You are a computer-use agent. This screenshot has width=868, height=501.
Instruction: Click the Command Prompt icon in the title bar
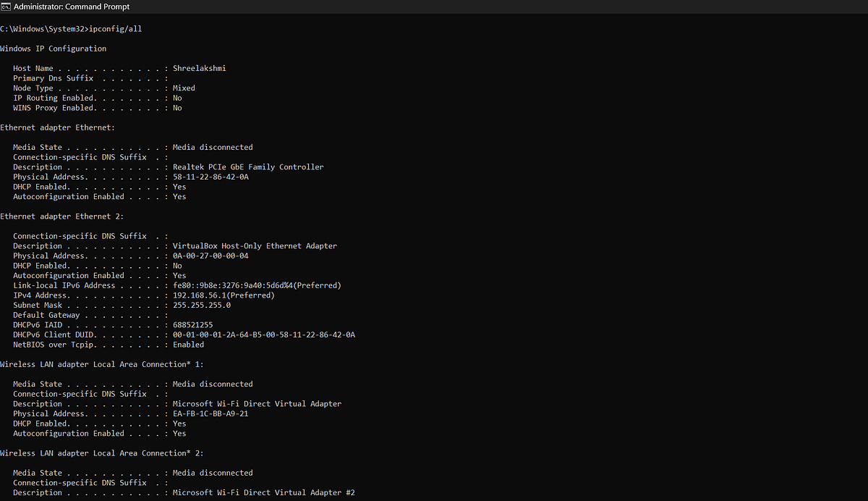tap(7, 7)
